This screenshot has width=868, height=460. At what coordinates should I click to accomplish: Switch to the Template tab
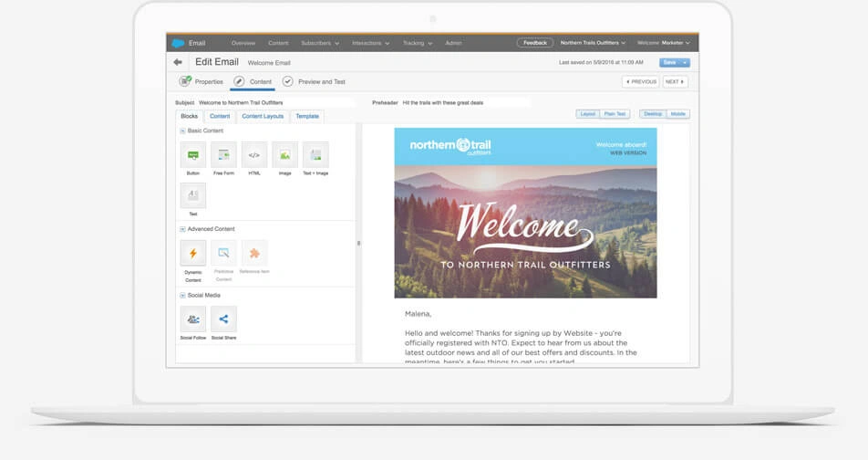pos(307,117)
